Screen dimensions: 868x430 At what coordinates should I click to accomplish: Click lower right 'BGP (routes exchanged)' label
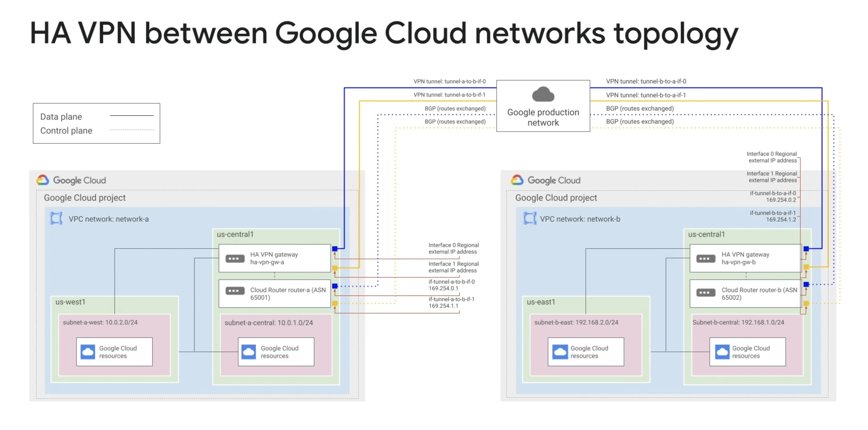point(640,122)
